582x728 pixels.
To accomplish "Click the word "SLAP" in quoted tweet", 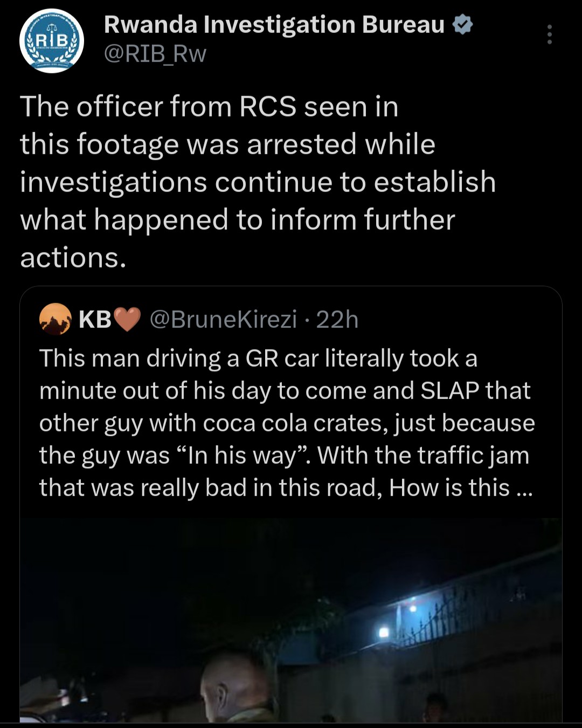I will pos(449,391).
